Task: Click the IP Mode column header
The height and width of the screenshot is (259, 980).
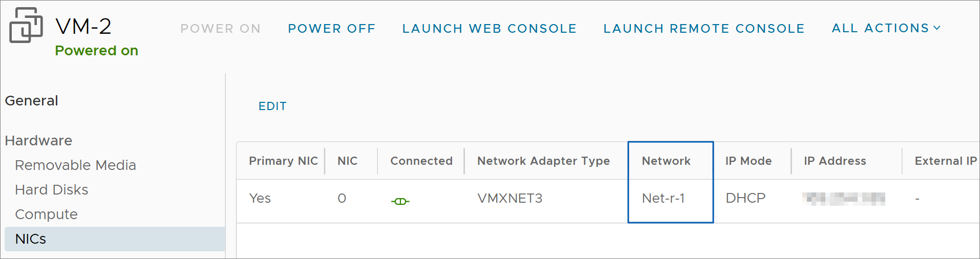Action: coord(748,161)
